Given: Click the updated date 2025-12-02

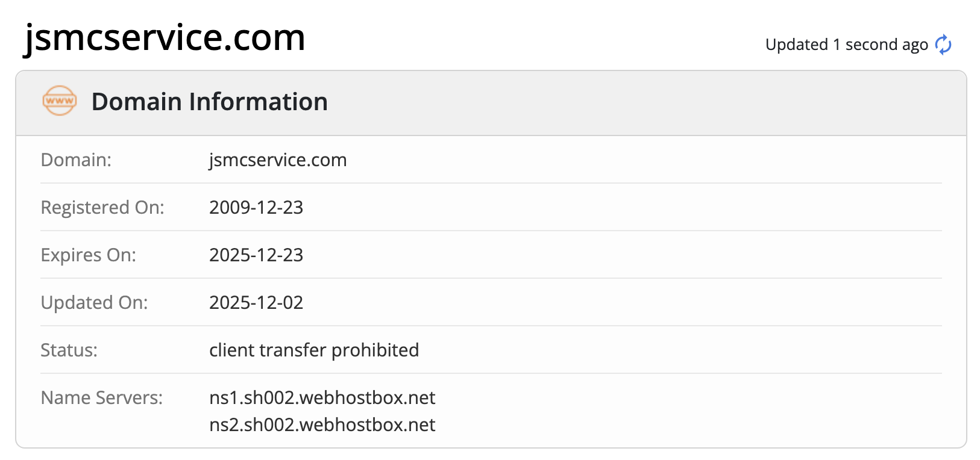Looking at the screenshot, I should [256, 303].
